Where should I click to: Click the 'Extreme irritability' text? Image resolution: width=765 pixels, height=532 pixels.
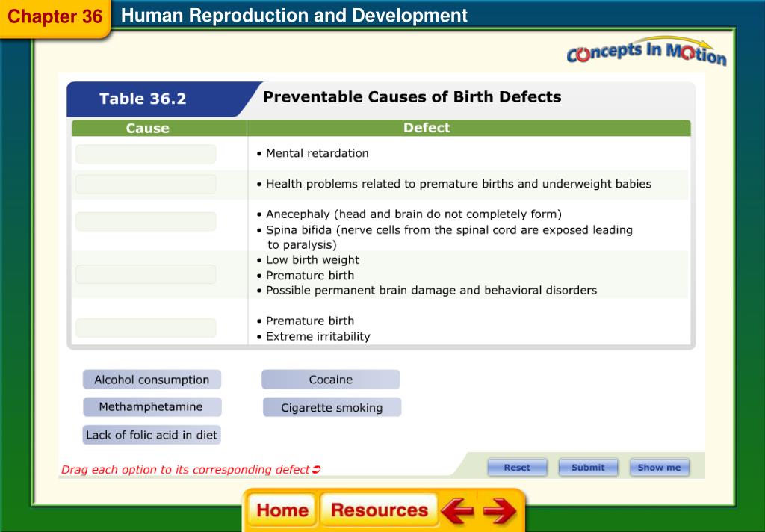coord(318,337)
